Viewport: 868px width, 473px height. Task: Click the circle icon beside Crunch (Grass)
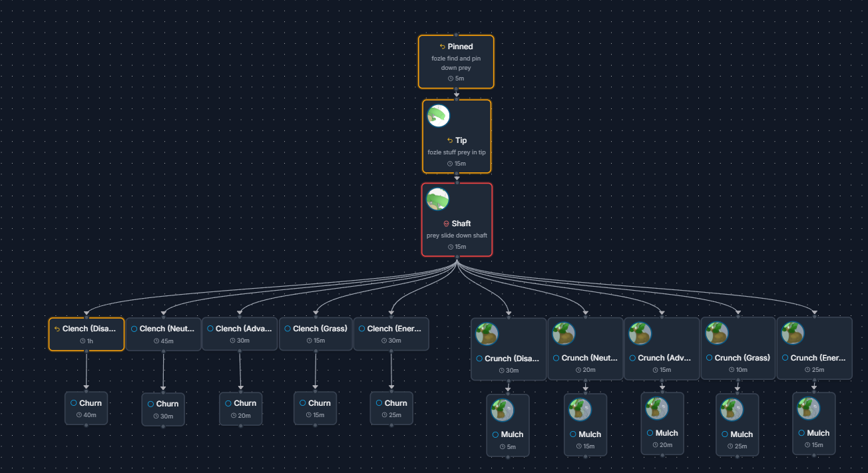point(709,358)
